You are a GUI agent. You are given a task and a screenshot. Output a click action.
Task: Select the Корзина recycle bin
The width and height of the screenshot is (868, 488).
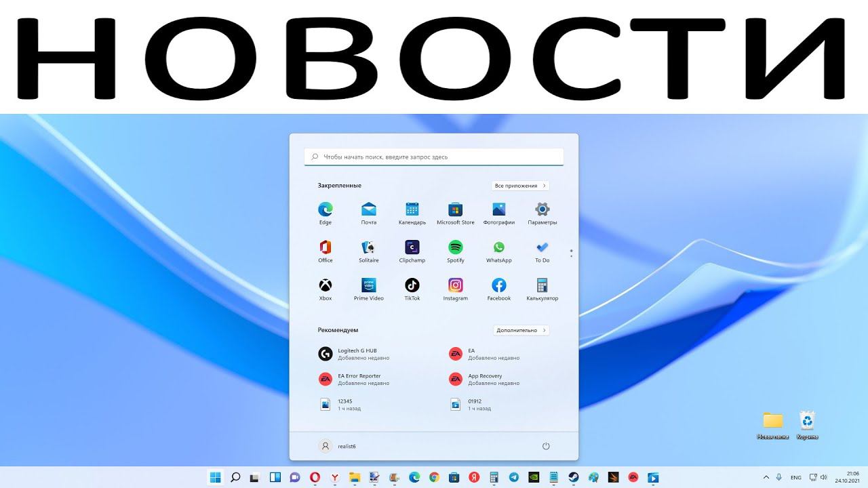click(x=807, y=425)
